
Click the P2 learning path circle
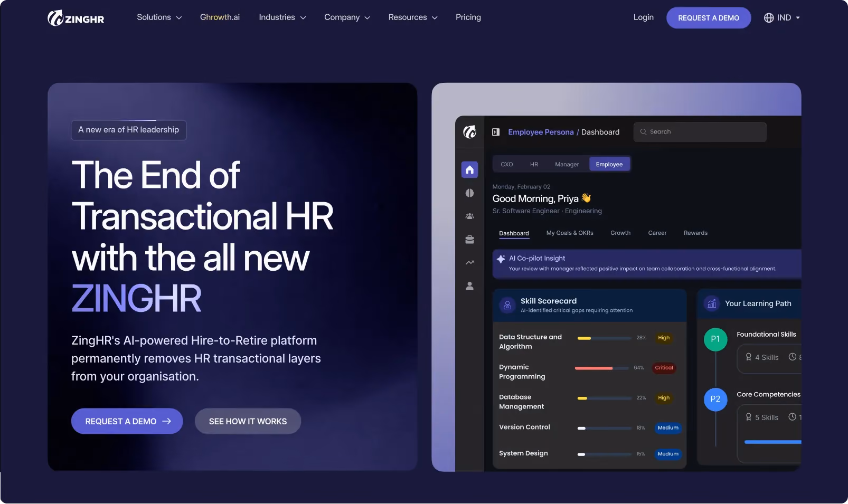point(715,400)
